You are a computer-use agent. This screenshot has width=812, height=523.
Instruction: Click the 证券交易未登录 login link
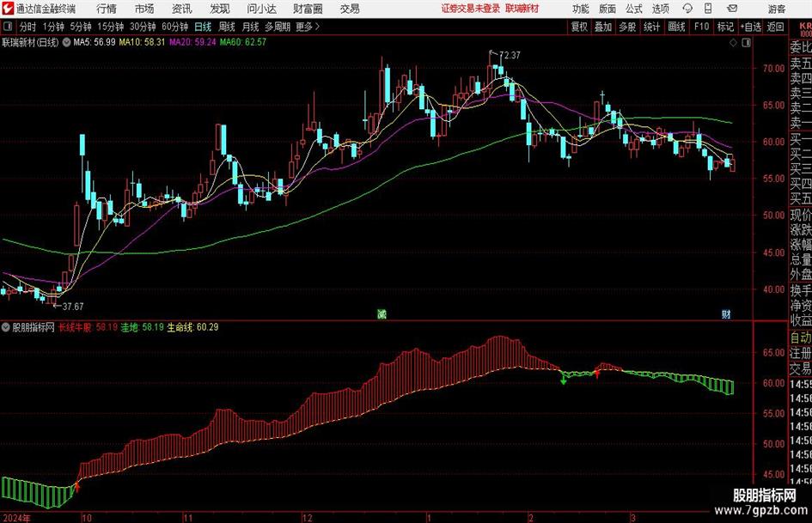471,9
